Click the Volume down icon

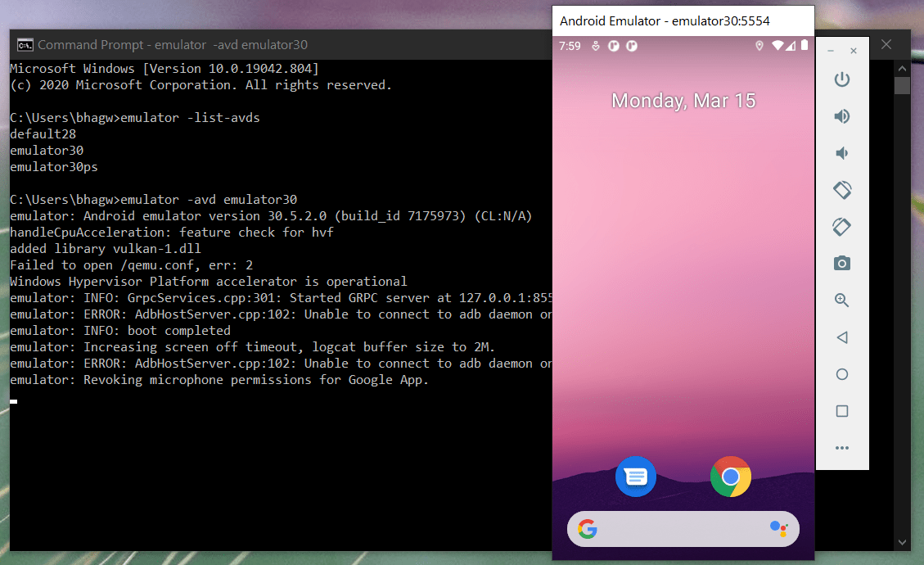click(x=842, y=152)
